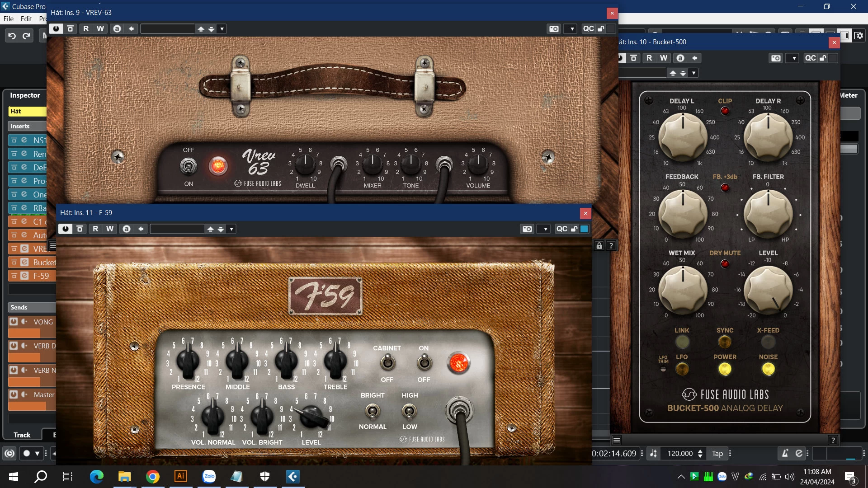
Task: Open the Edit menu
Action: (27, 19)
